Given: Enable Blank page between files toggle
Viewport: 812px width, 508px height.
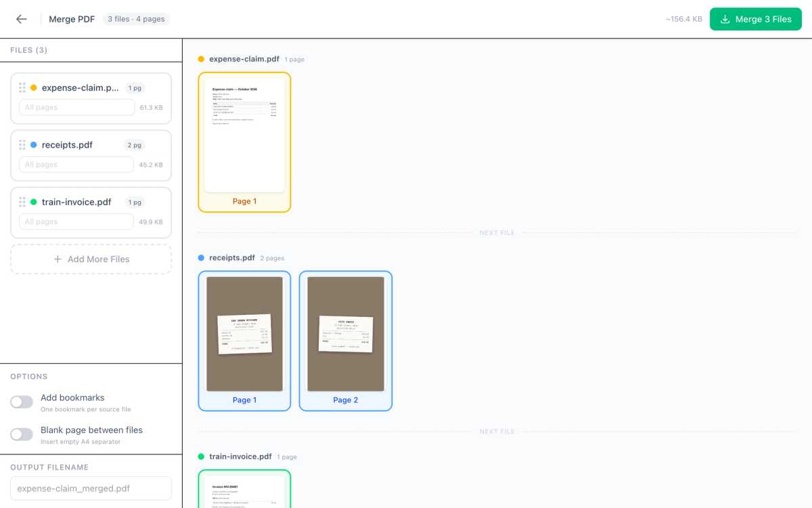Looking at the screenshot, I should [x=22, y=434].
